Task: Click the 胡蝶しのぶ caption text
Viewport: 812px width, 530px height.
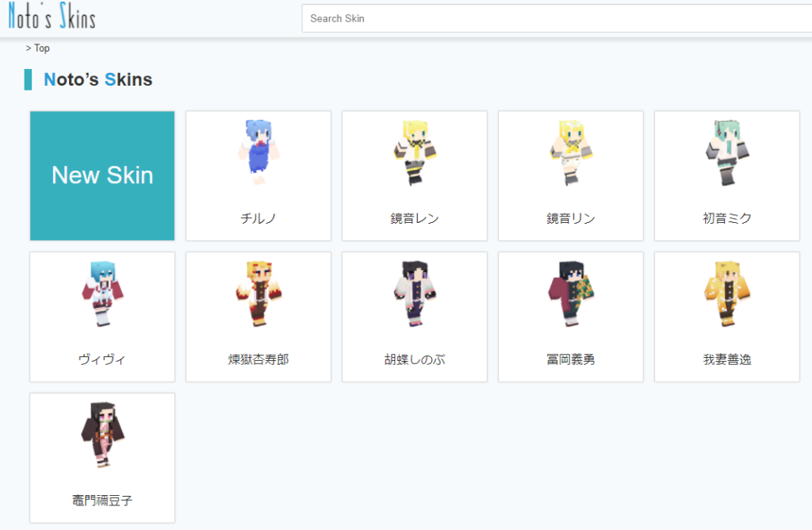Action: pyautogui.click(x=414, y=359)
